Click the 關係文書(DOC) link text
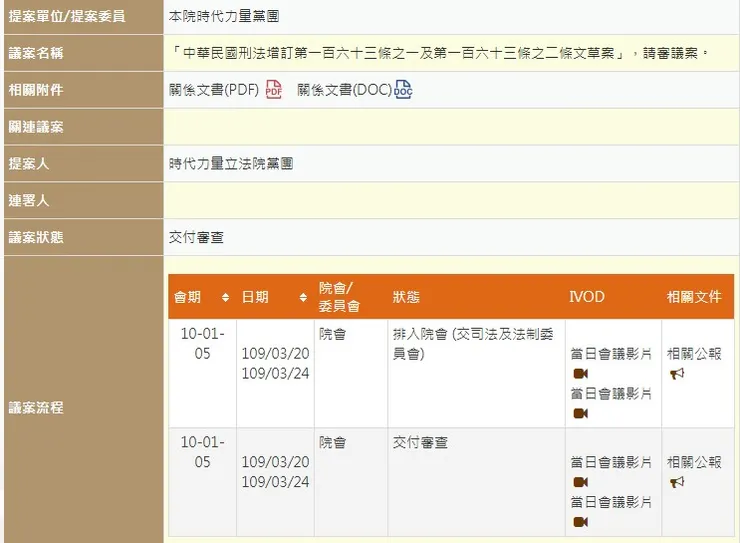The image size is (740, 543). (345, 90)
